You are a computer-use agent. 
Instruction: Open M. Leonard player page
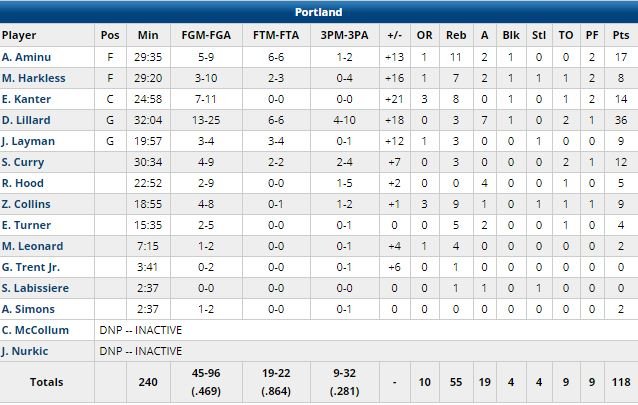(x=32, y=246)
